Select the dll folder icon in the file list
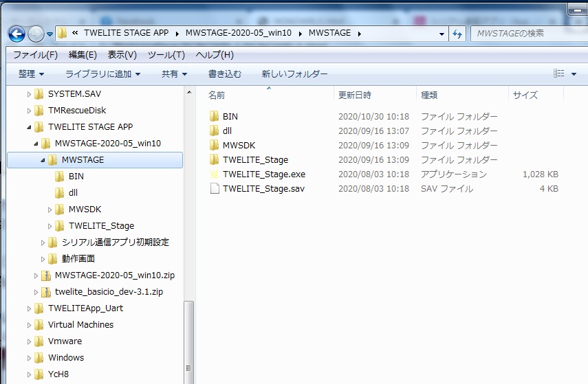The width and height of the screenshot is (588, 384). coord(214,131)
